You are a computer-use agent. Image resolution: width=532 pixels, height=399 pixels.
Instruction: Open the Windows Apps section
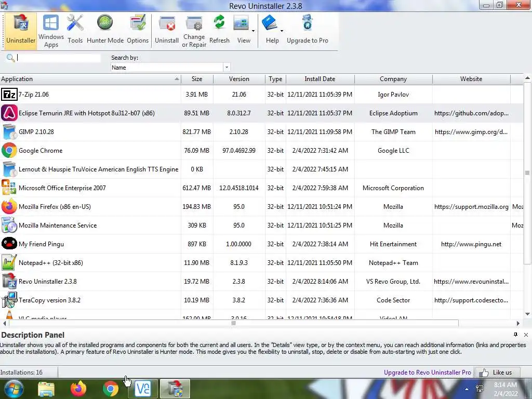51,31
